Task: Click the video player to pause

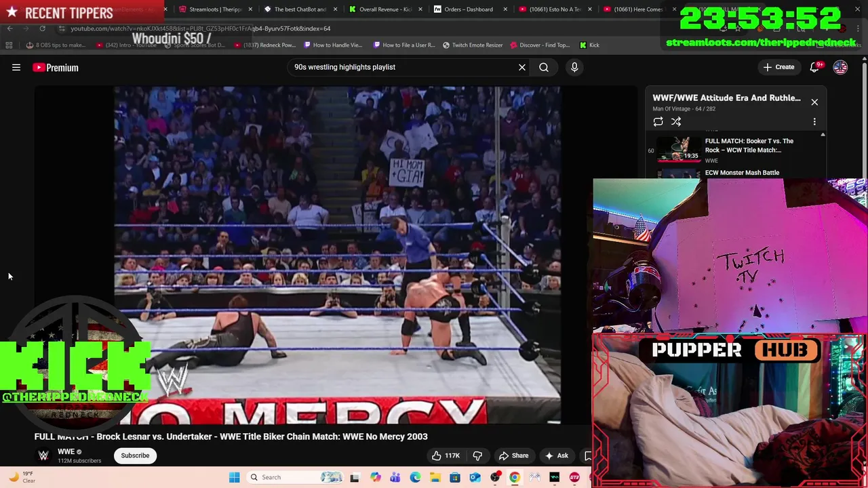Action: click(337, 255)
